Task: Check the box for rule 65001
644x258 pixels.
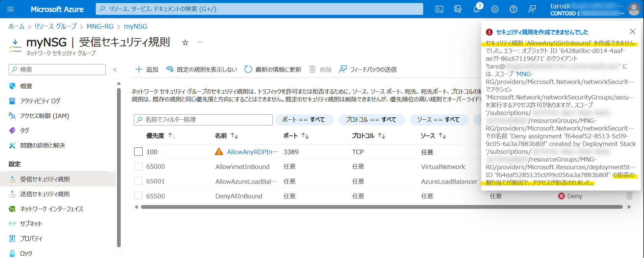Action: [x=138, y=181]
